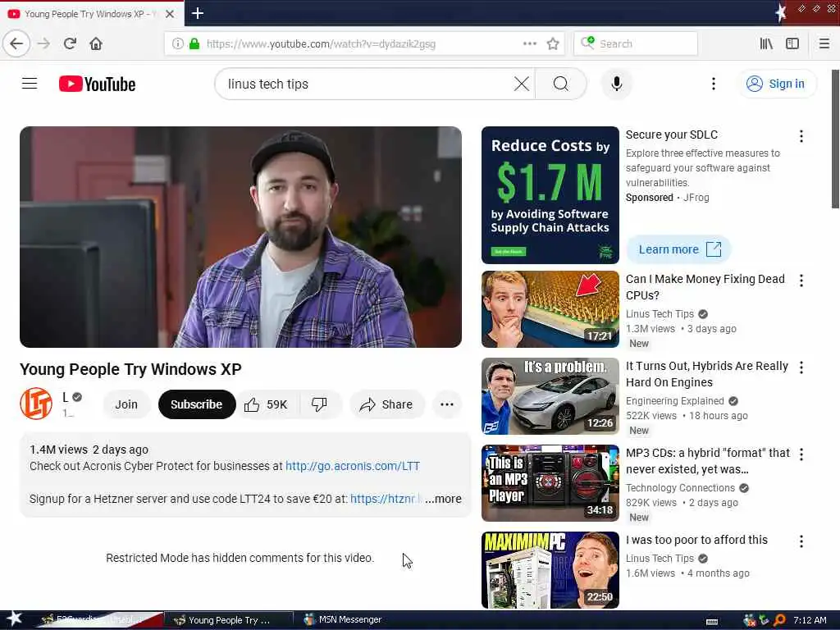Open Can I Make Money Fixing Dead CPUs thumbnail
Viewport: 840px width, 630px height.
tap(550, 309)
